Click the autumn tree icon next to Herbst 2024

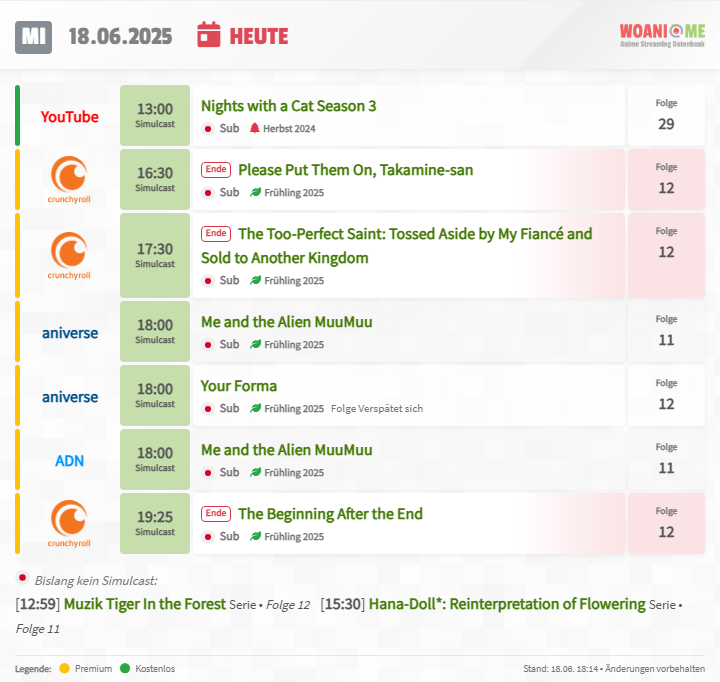click(254, 128)
